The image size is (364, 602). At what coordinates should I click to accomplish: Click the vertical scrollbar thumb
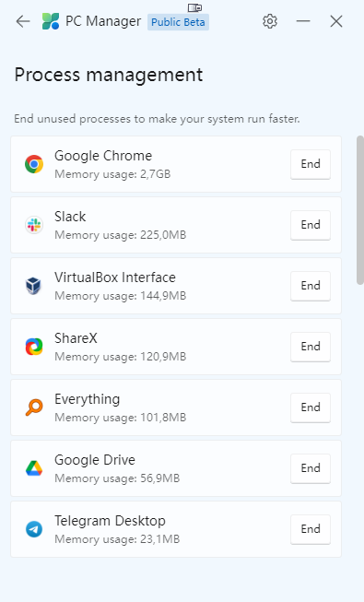coord(360,210)
